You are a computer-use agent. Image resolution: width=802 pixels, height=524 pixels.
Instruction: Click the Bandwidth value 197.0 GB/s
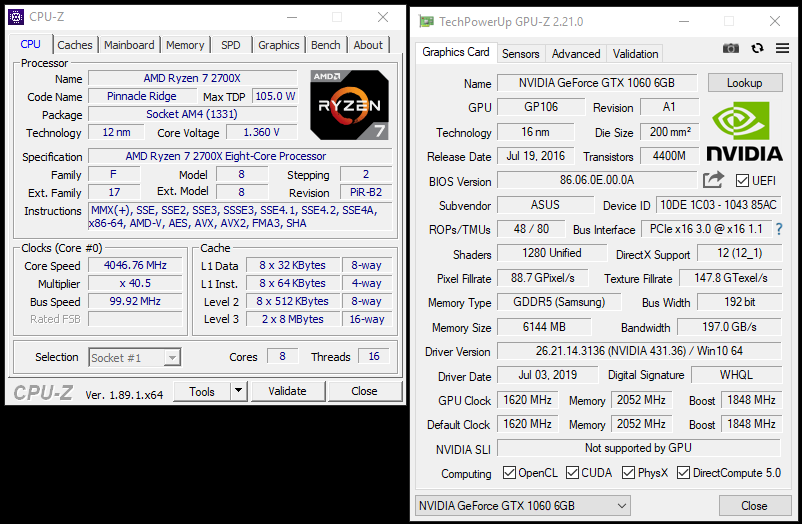coord(729,326)
